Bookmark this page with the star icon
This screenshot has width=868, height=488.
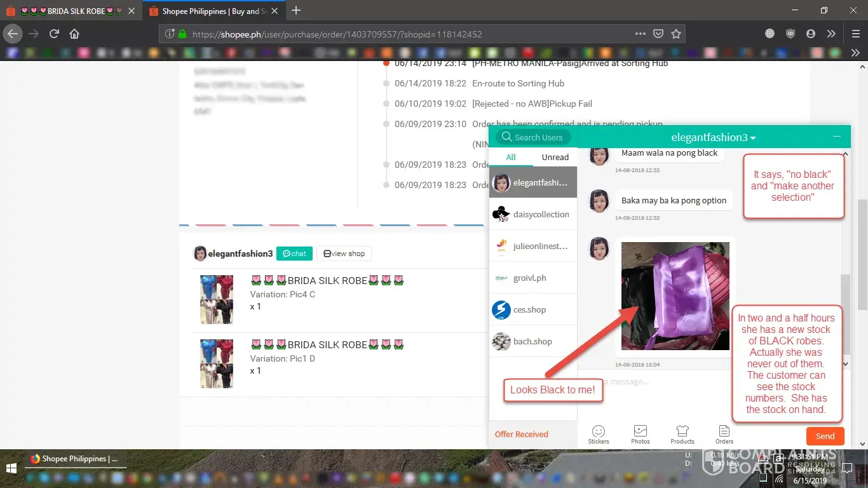[676, 34]
